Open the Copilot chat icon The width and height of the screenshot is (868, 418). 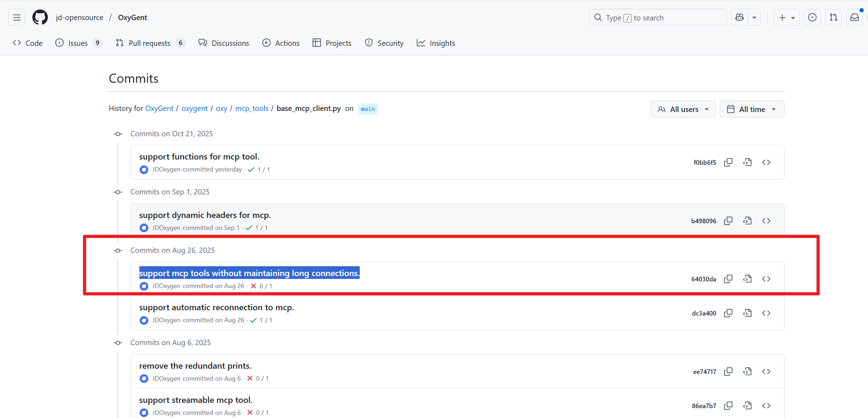click(x=740, y=18)
